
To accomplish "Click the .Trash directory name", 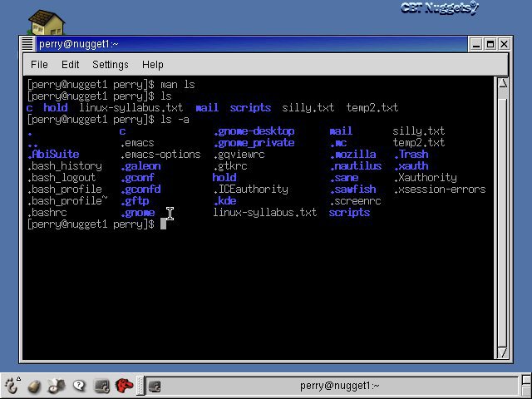I will click(x=411, y=155).
